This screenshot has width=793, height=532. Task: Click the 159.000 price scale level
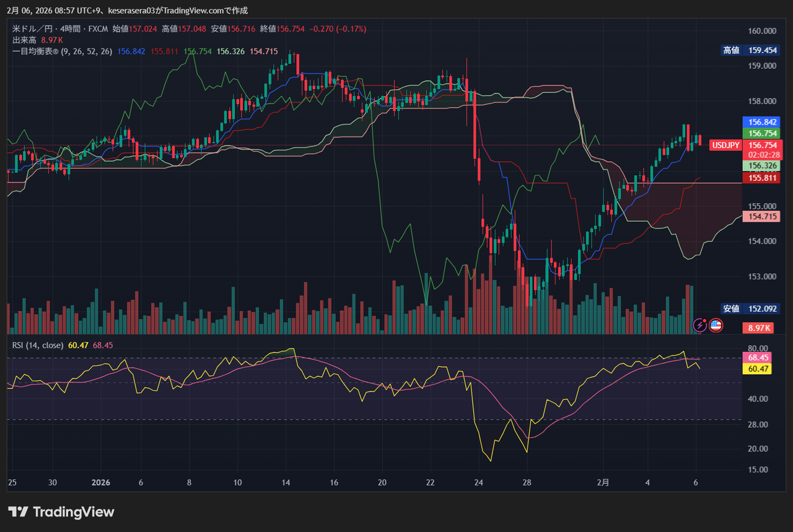pos(762,66)
